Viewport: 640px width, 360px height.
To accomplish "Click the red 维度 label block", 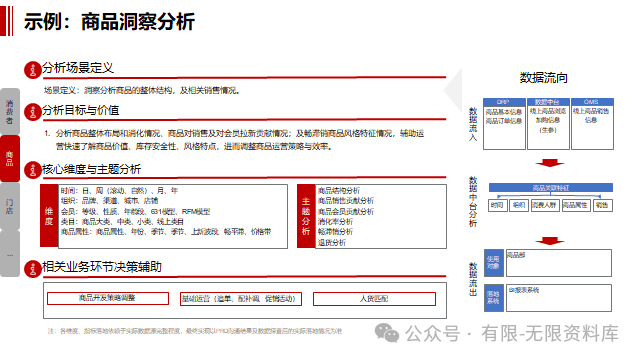I will click(x=49, y=216).
